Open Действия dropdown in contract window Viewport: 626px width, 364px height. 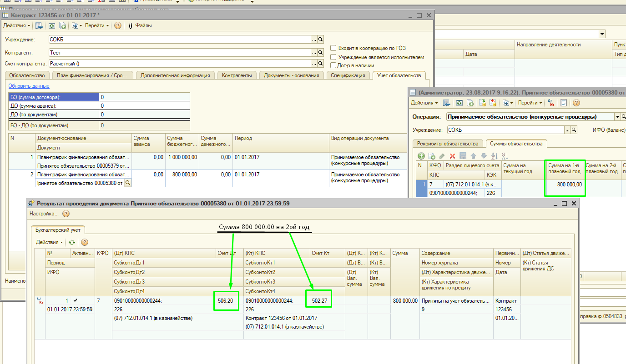click(18, 26)
